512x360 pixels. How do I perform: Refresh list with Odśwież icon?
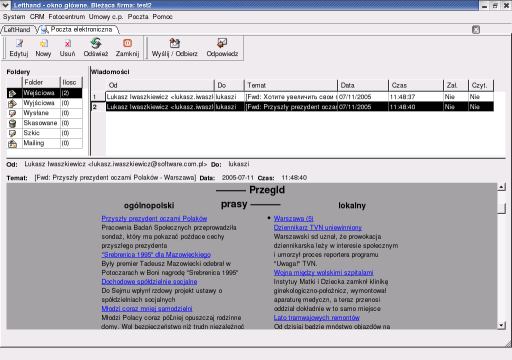pyautogui.click(x=96, y=43)
